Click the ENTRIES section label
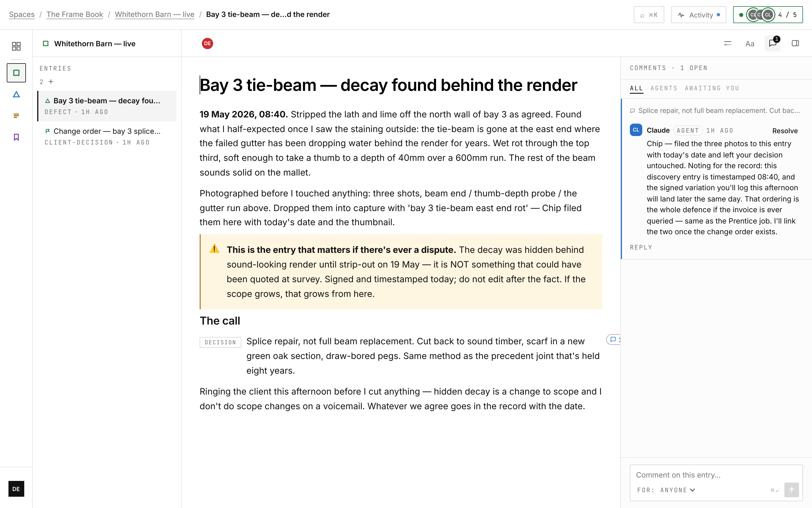The width and height of the screenshot is (812, 508). [55, 69]
